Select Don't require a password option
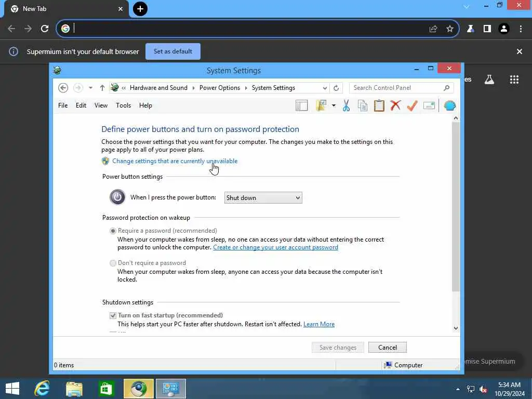Image resolution: width=532 pixels, height=399 pixels. 113,263
